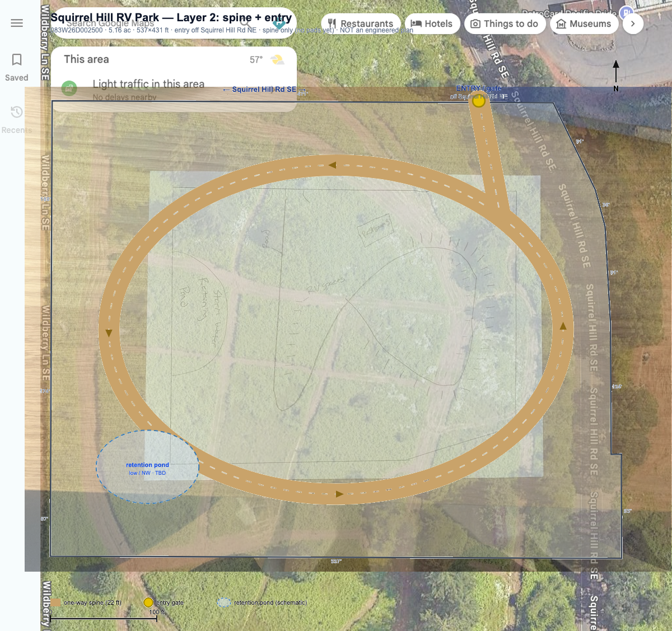Click the retention pond ellipse

tap(147, 467)
